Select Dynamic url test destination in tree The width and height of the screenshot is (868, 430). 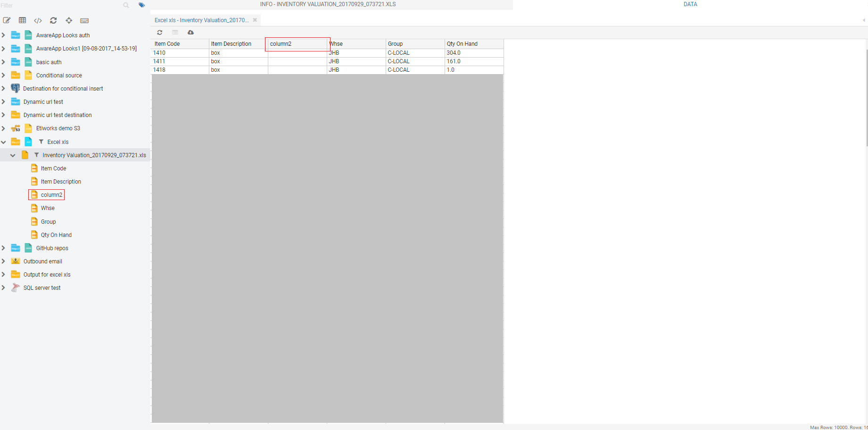58,115
